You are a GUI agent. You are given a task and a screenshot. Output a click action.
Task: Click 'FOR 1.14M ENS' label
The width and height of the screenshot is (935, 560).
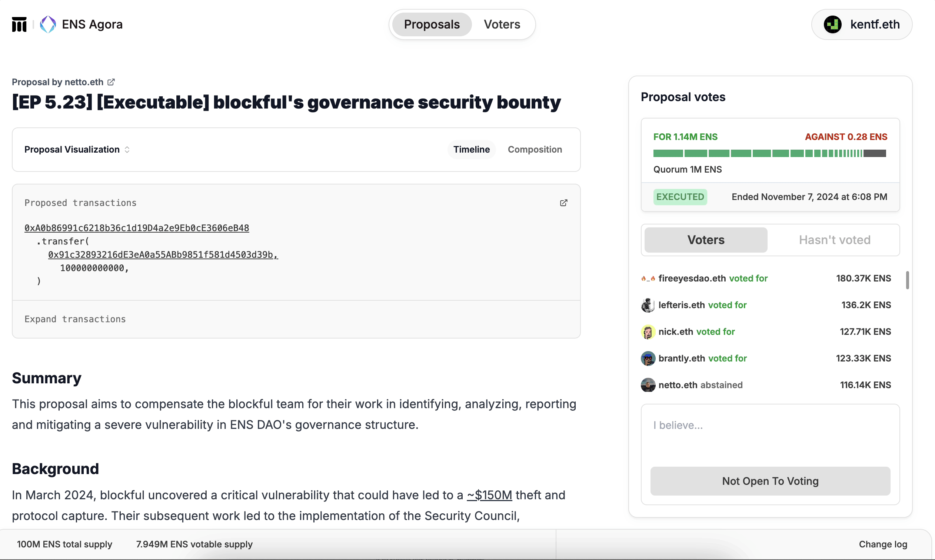click(685, 137)
